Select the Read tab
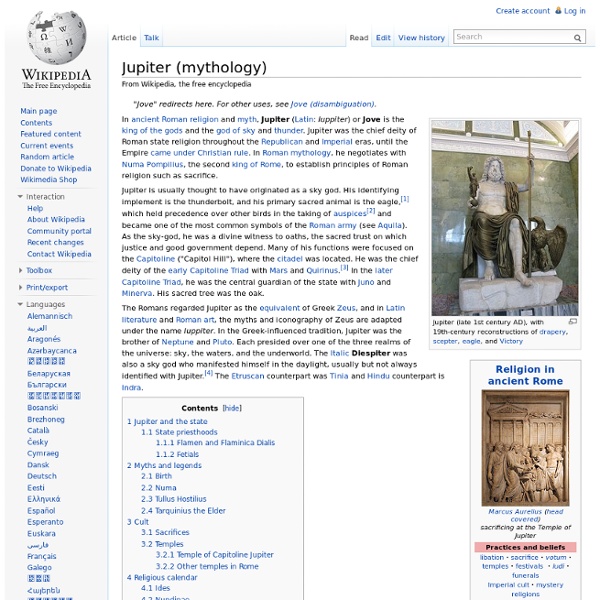The width and height of the screenshot is (600, 600). (x=359, y=38)
